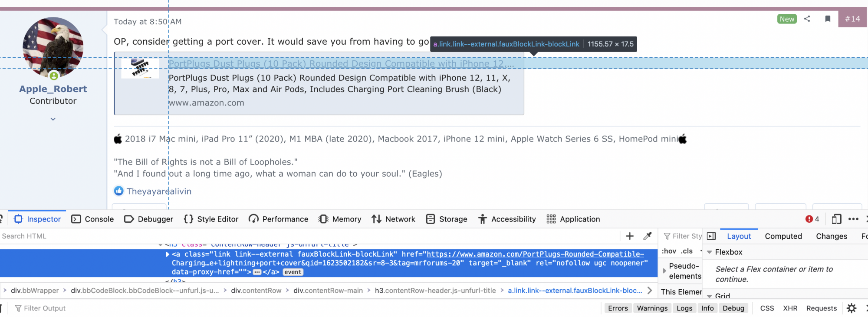Open the PortPlugs Dust Plugs title link
This screenshot has width=868, height=317.
pyautogui.click(x=341, y=63)
